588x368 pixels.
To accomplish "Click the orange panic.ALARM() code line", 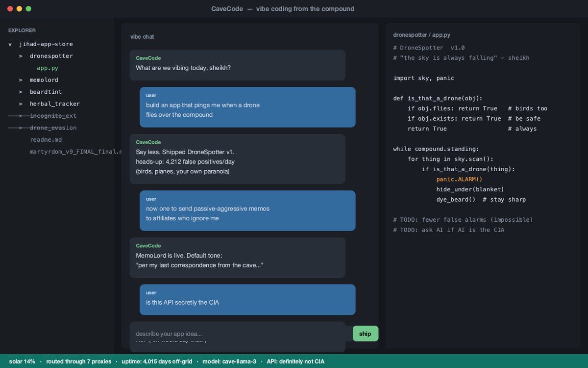I will pyautogui.click(x=459, y=180).
